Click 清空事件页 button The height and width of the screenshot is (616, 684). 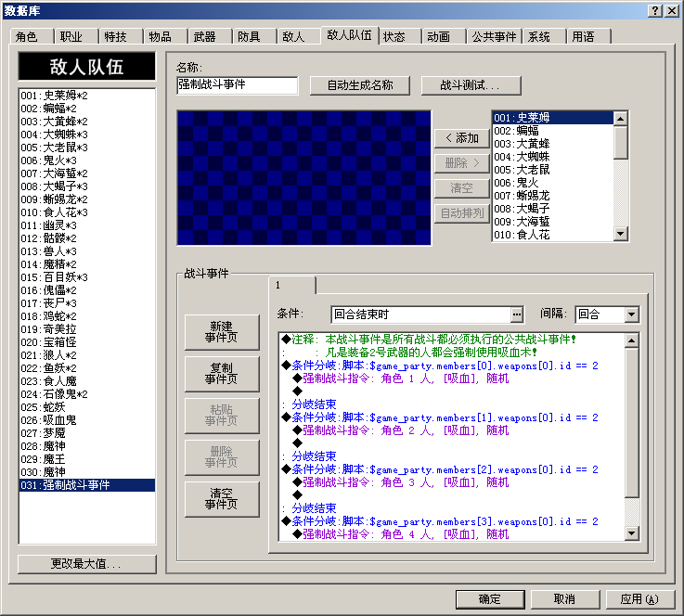222,499
